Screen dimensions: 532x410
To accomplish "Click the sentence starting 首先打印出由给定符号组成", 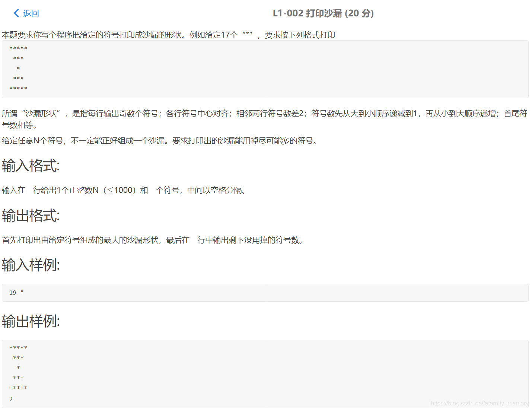I will [x=154, y=240].
